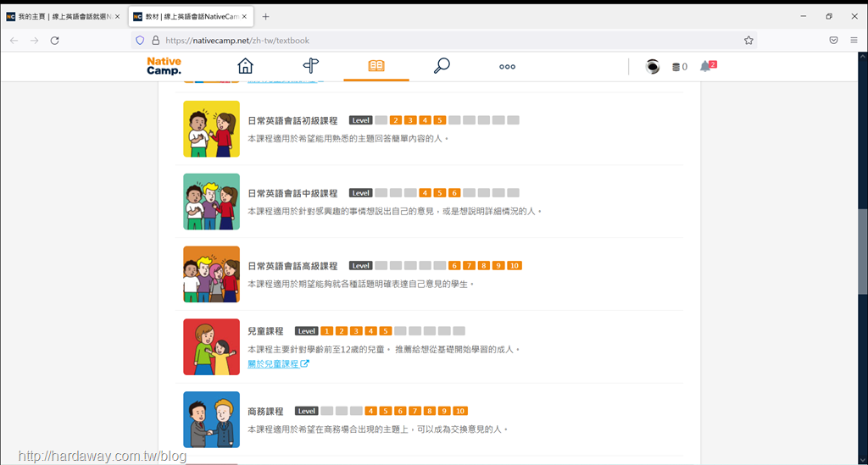
Task: Click 中級課程 description text
Action: [x=394, y=211]
